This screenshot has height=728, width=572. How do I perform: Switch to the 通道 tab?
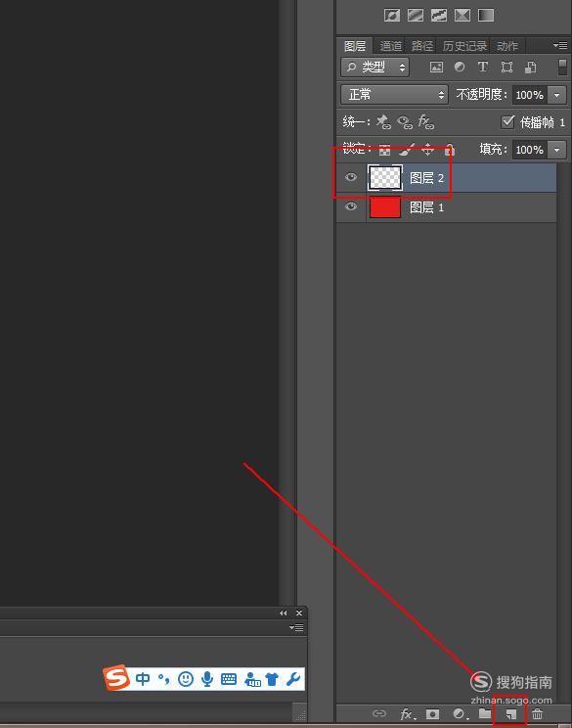[390, 46]
